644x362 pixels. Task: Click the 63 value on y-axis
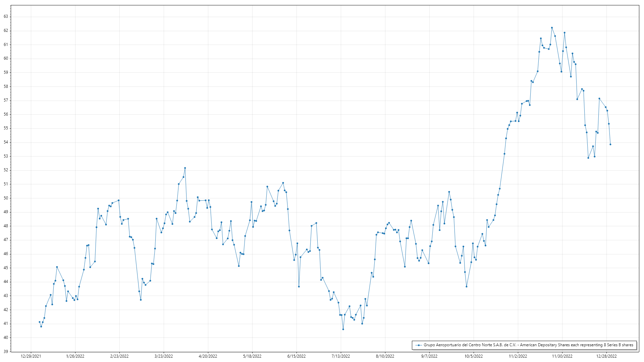6,16
